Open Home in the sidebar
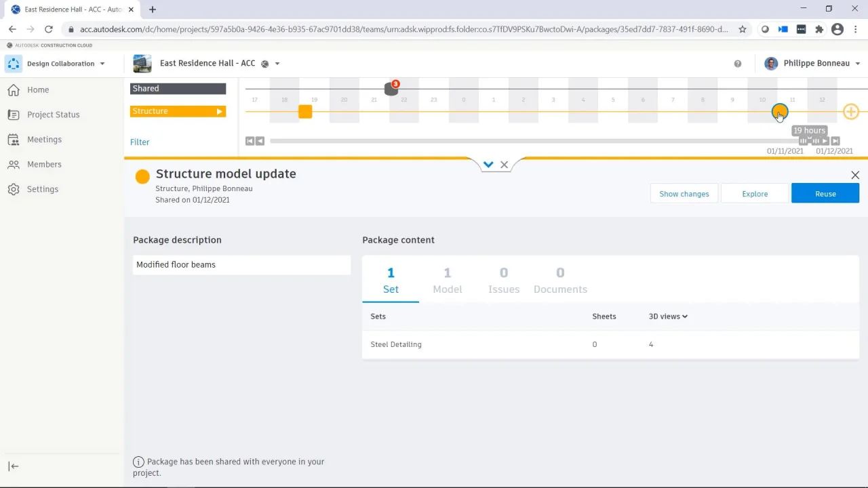This screenshot has height=488, width=868. tap(38, 89)
